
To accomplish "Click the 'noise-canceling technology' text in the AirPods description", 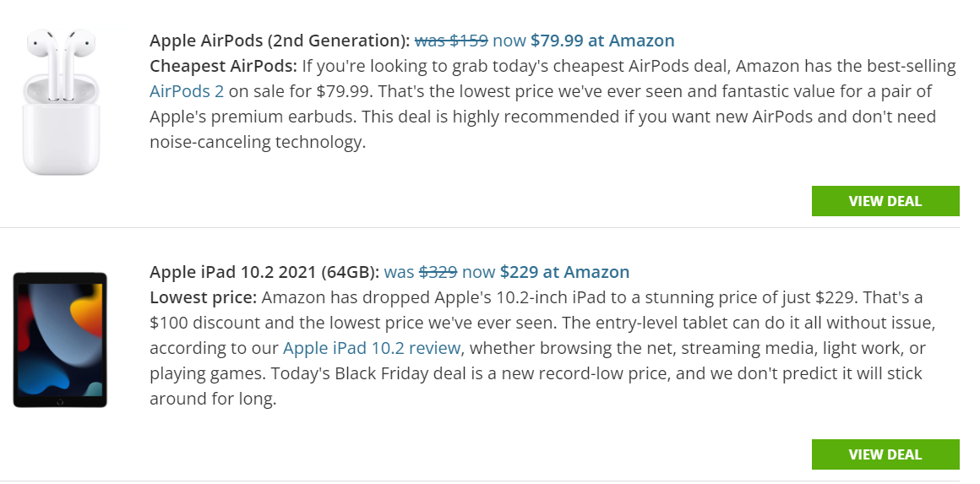I will click(x=258, y=143).
